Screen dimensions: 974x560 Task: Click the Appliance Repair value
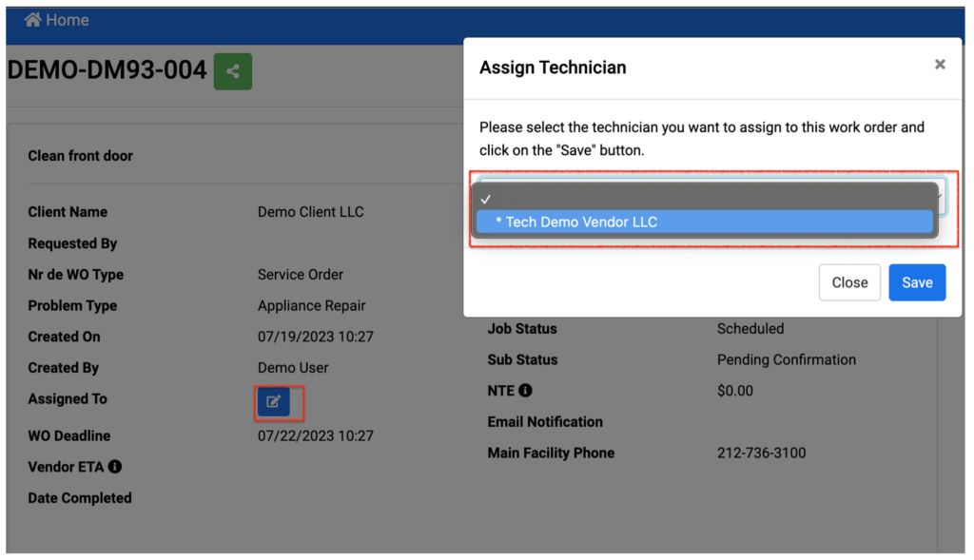pyautogui.click(x=312, y=305)
